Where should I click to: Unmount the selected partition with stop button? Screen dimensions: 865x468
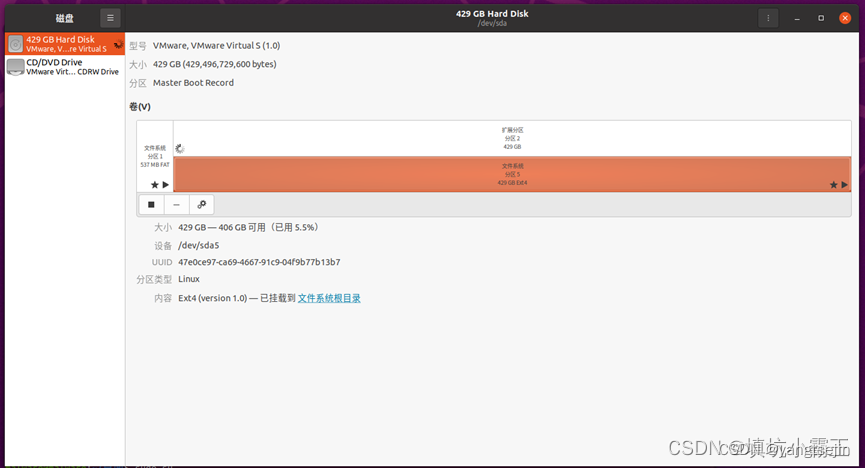[151, 205]
